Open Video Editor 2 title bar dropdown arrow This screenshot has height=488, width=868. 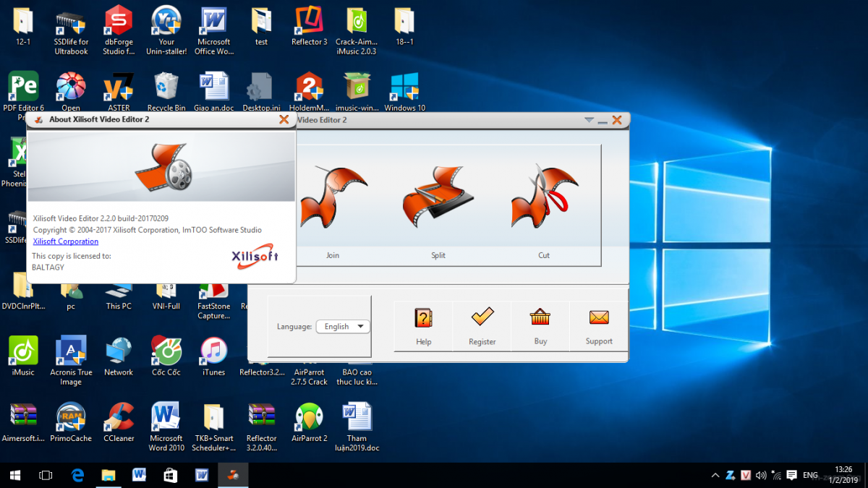[x=589, y=120]
